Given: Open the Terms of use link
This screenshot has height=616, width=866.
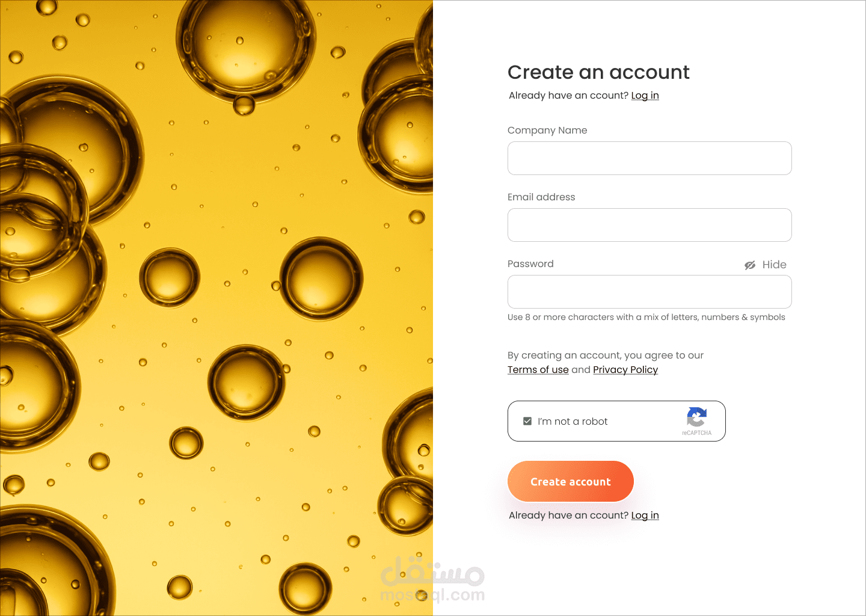Looking at the screenshot, I should 538,370.
